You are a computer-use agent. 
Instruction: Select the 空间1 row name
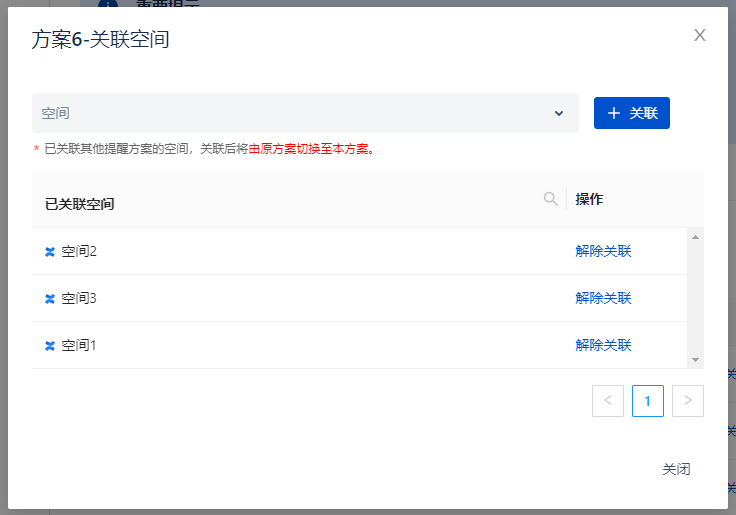[x=79, y=346]
